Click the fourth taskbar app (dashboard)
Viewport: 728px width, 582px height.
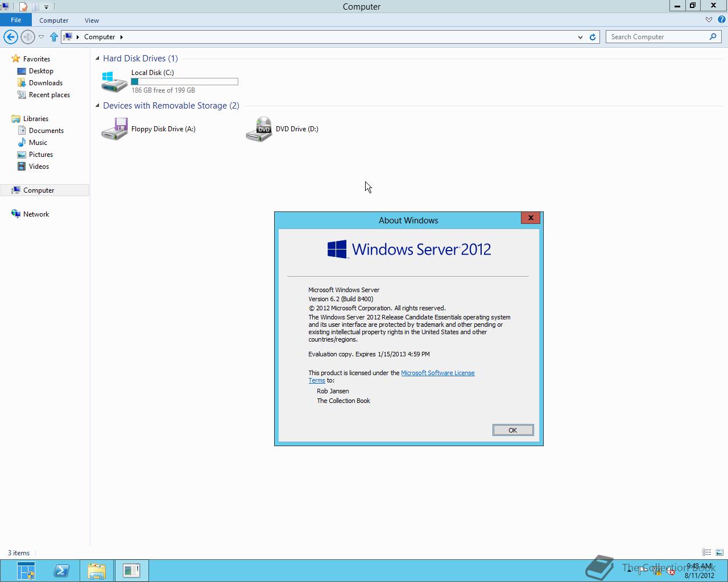tap(131, 571)
